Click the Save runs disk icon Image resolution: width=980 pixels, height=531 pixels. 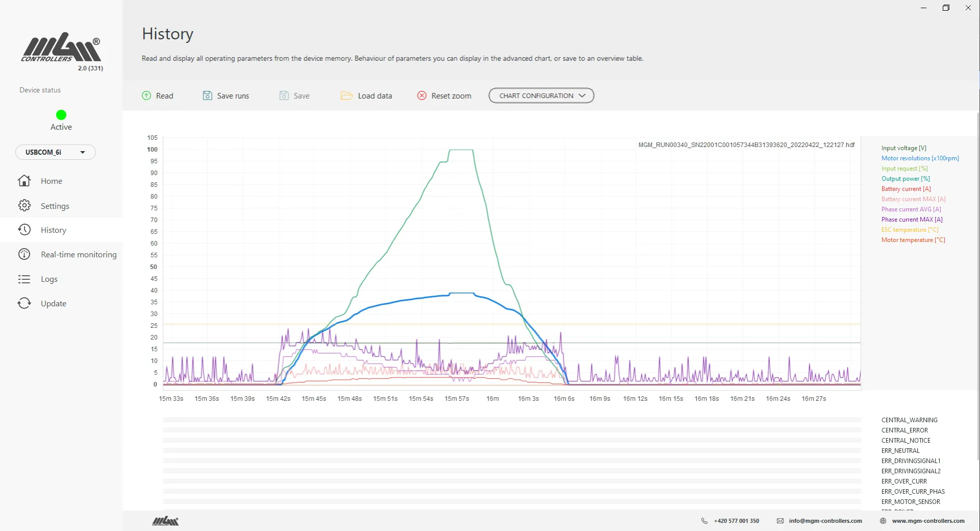(207, 95)
